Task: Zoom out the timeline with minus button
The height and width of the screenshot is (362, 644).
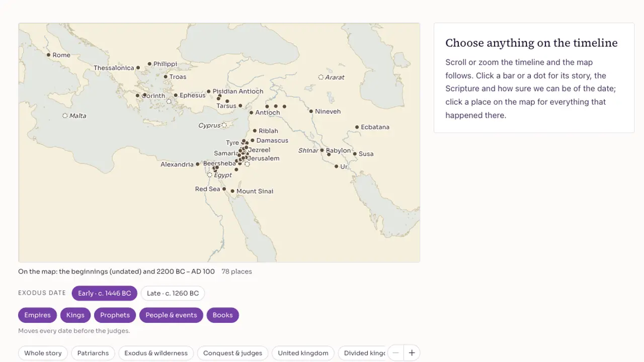Action: tap(395, 353)
